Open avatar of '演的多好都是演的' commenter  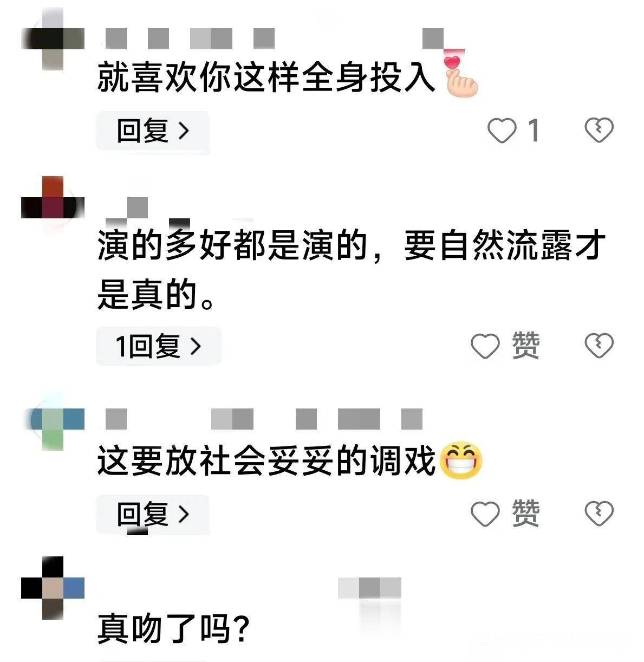tap(53, 207)
